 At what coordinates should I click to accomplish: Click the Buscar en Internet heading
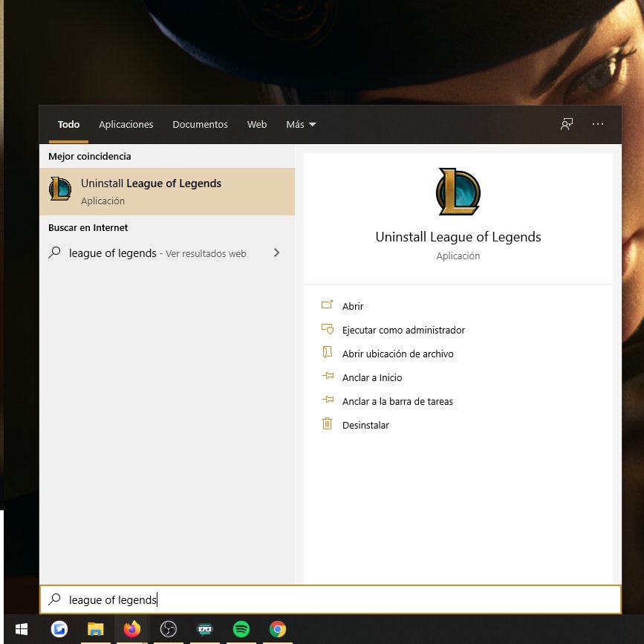(x=88, y=228)
